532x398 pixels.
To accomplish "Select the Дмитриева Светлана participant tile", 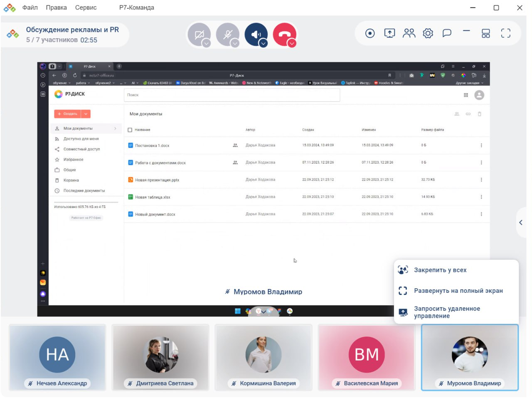I will [x=160, y=358].
